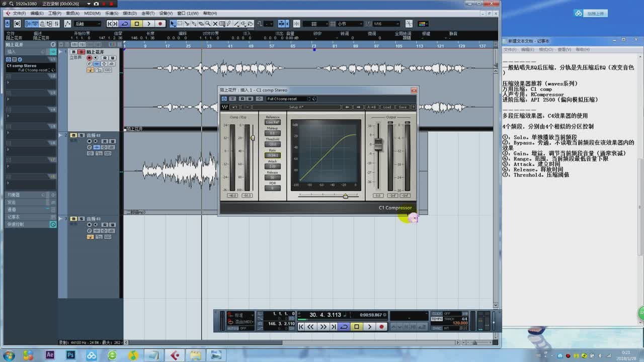Select the glue tool in toolbar

coord(194,24)
